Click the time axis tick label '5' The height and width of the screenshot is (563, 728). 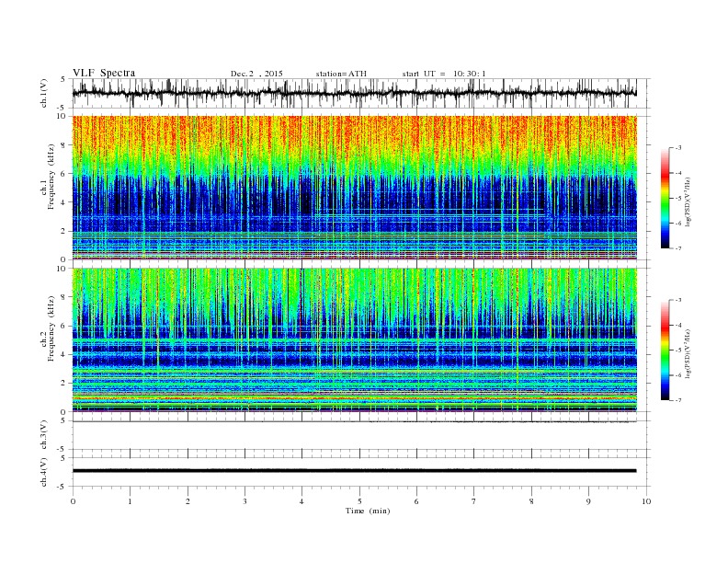click(x=359, y=501)
